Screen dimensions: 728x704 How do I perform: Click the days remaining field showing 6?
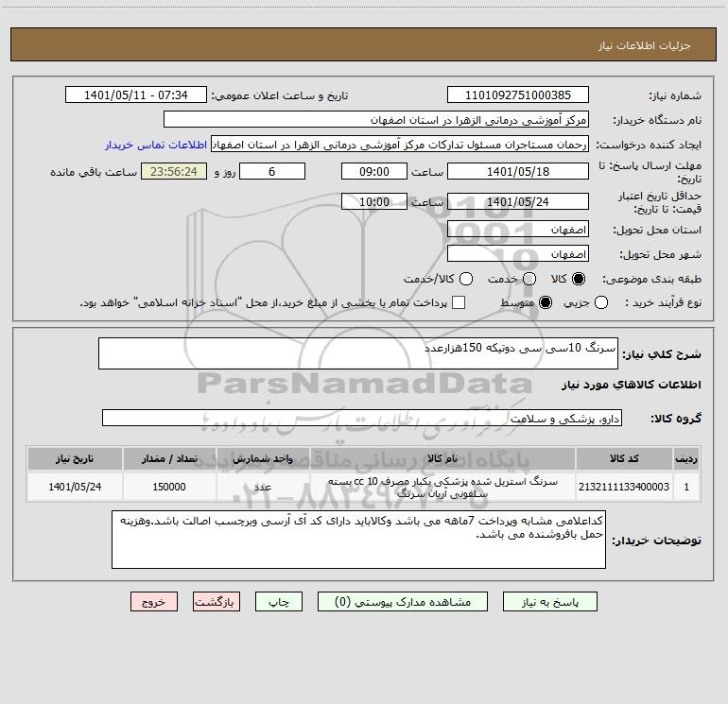point(272,172)
